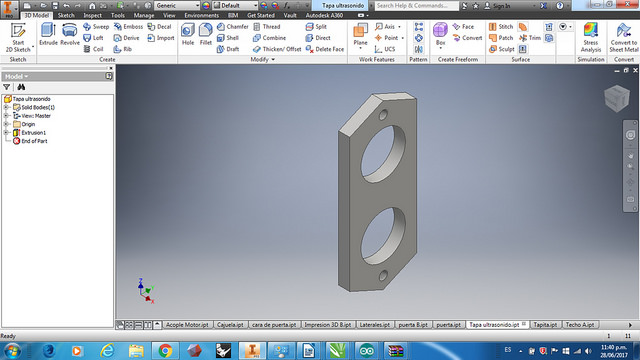Expand the Modify panel dropdown
Viewport: 640px width, 360px height.
273,60
